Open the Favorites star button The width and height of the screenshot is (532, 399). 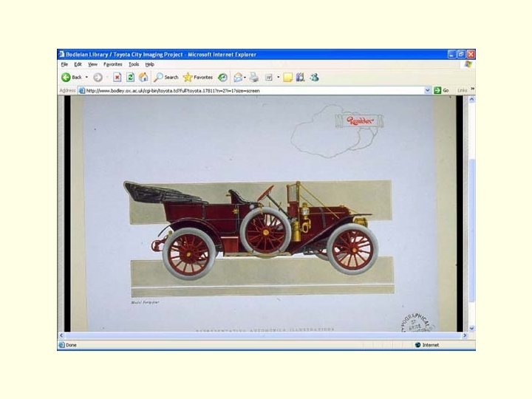click(198, 78)
